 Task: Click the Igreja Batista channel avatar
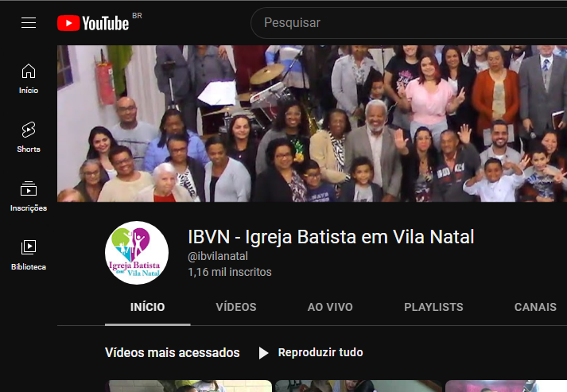pos(137,253)
